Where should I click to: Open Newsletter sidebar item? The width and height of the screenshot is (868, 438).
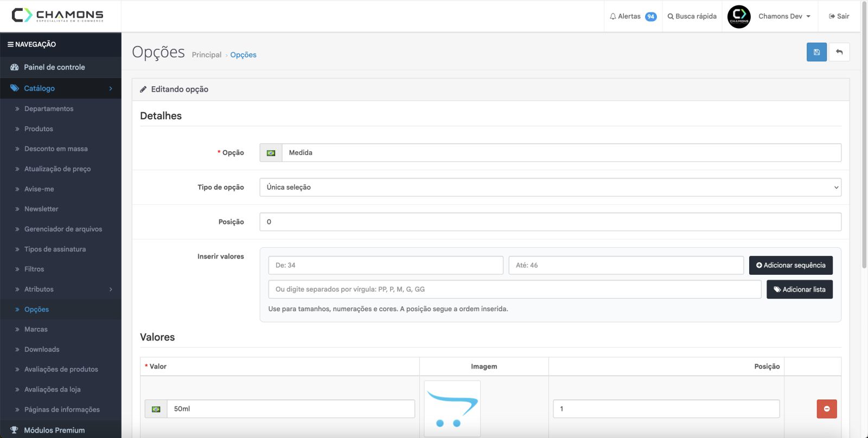click(41, 209)
